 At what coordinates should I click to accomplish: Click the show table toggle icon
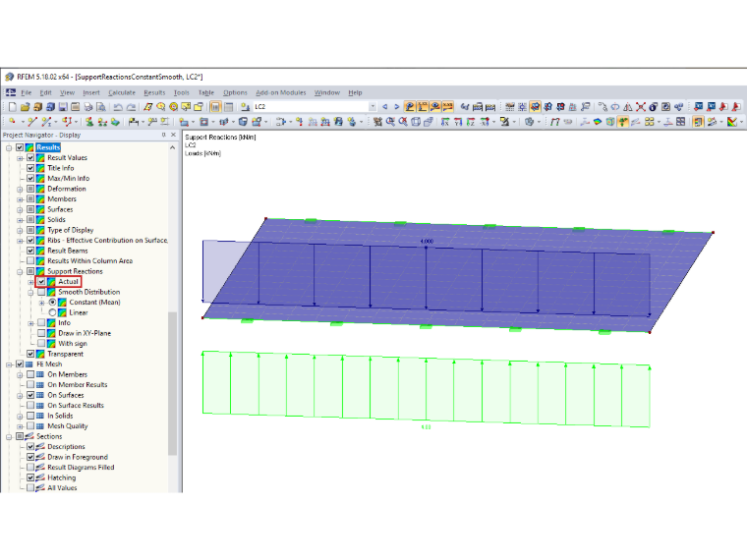click(x=216, y=107)
